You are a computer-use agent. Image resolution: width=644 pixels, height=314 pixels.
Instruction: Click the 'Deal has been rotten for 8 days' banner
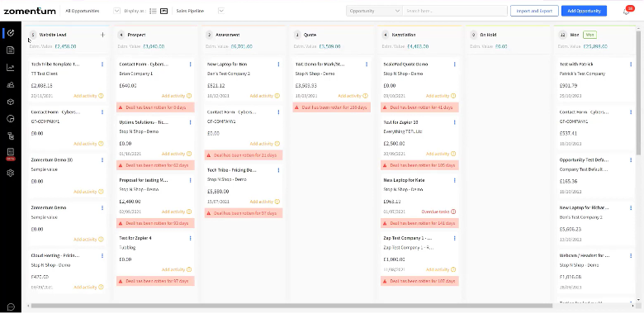point(155,107)
